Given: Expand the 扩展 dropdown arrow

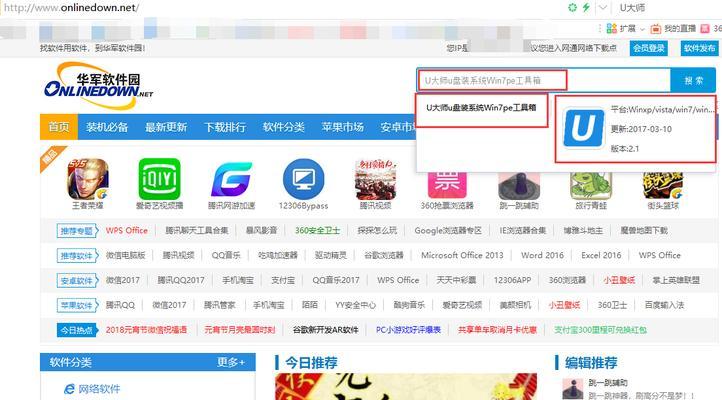Looking at the screenshot, I should 642,29.
